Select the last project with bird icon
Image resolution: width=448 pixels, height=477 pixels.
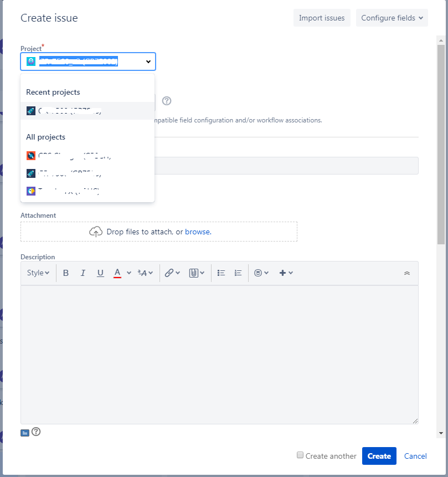87,191
